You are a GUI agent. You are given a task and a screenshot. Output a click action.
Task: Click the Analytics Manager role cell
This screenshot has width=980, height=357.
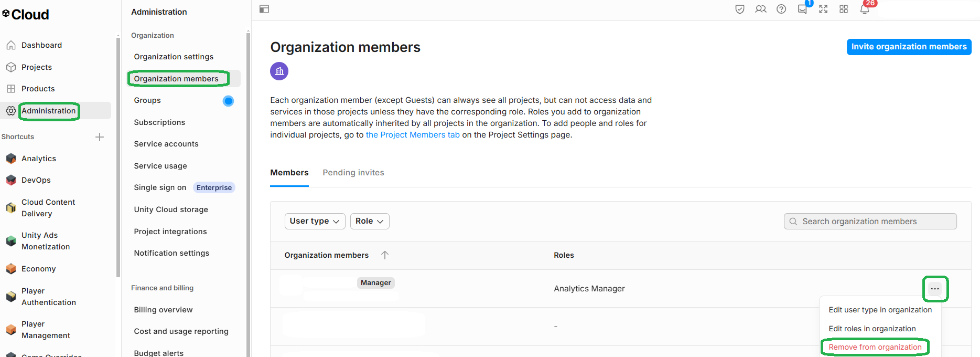tap(589, 289)
